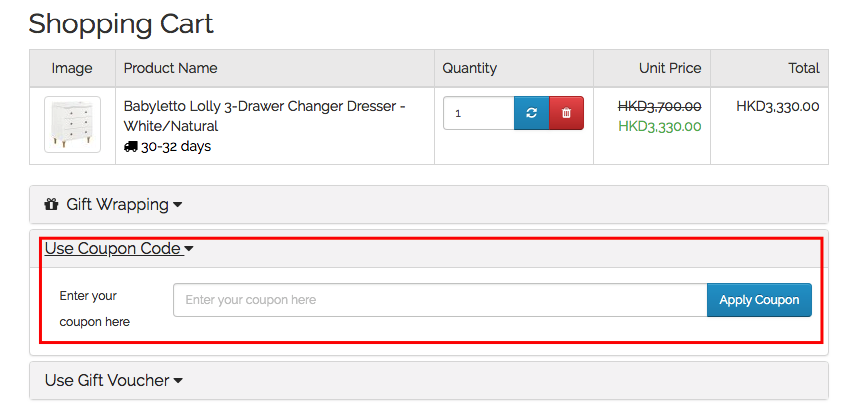Open the dresser product thumbnail
The height and width of the screenshot is (403, 858).
coord(72,125)
